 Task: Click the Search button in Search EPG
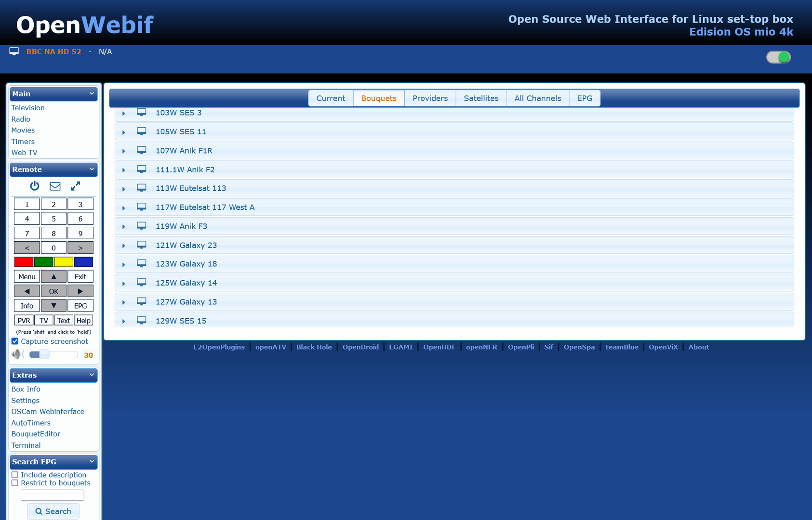coord(53,511)
